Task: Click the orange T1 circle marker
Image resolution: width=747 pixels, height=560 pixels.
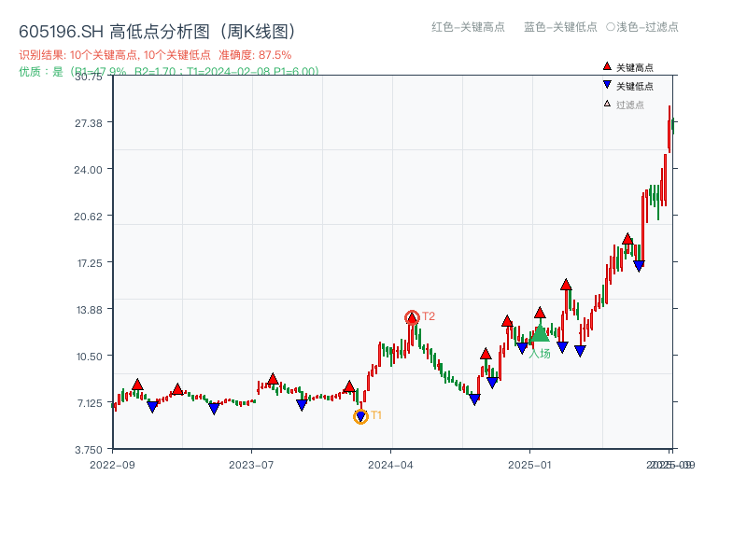Action: 360,416
